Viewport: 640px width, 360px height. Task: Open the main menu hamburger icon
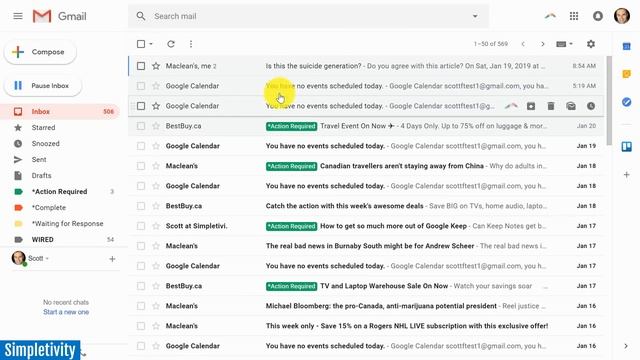pyautogui.click(x=18, y=16)
